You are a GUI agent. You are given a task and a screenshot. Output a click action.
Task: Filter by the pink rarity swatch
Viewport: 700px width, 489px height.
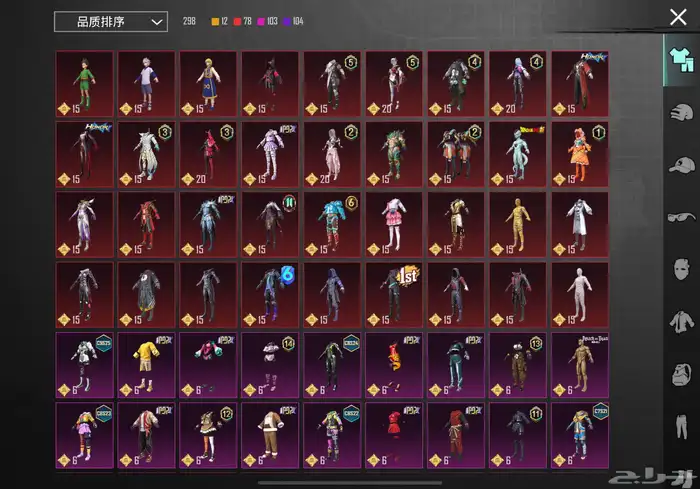point(262,21)
